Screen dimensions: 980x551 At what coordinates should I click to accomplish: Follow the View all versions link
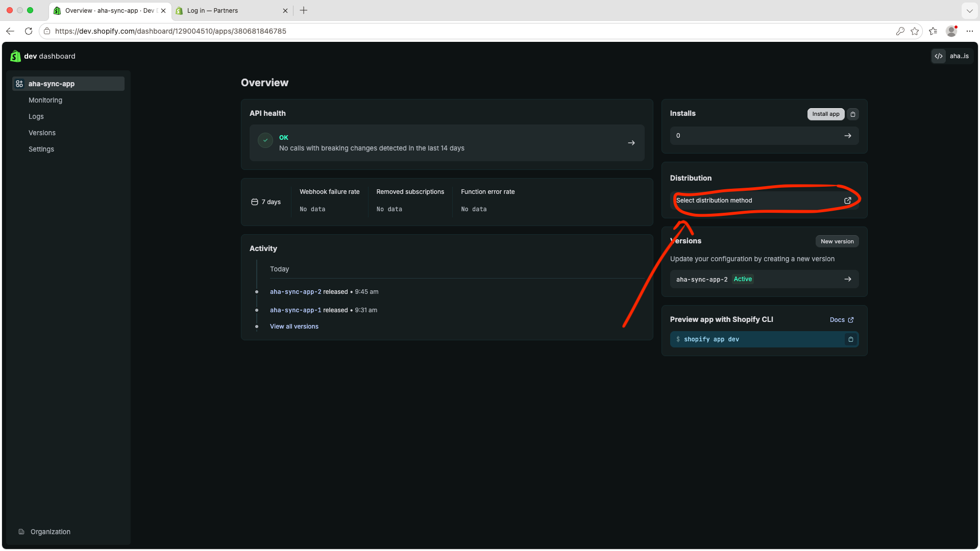click(x=294, y=327)
